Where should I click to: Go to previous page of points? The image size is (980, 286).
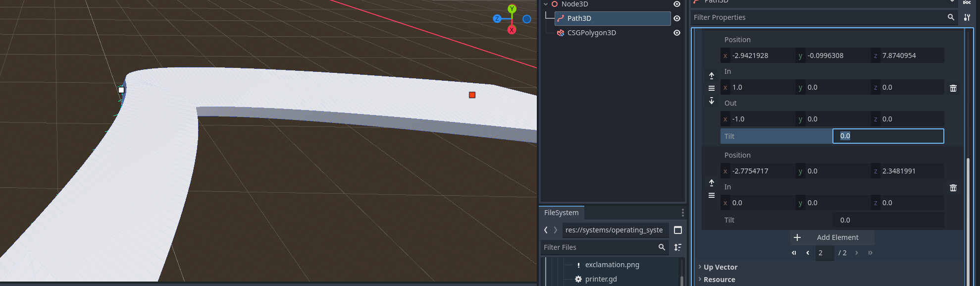(x=808, y=253)
